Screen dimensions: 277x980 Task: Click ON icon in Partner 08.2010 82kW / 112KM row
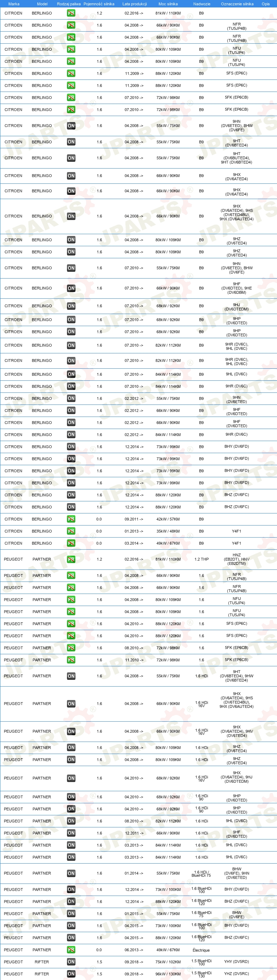[71, 821]
